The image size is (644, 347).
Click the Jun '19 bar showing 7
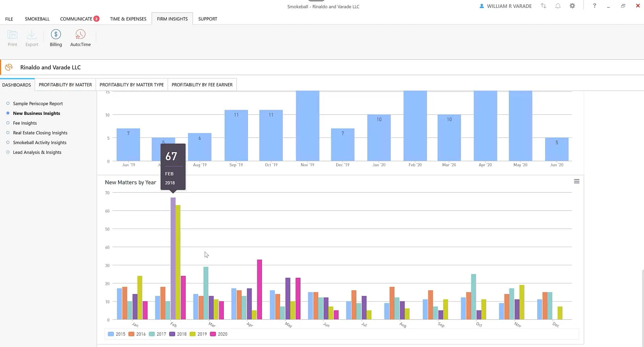[128, 145]
